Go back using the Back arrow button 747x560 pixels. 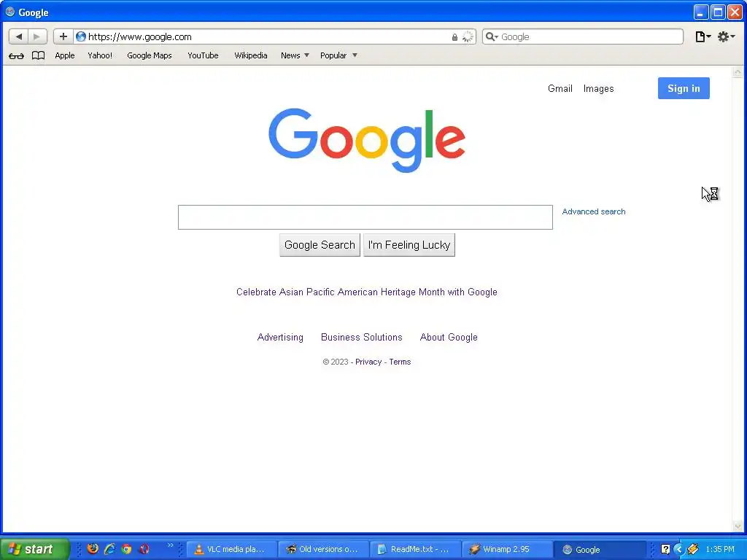pos(18,36)
